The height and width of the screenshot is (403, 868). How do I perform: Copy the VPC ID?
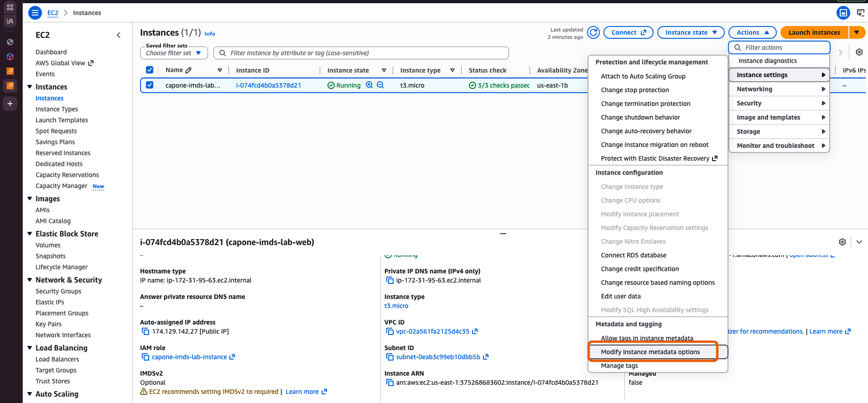tap(390, 331)
